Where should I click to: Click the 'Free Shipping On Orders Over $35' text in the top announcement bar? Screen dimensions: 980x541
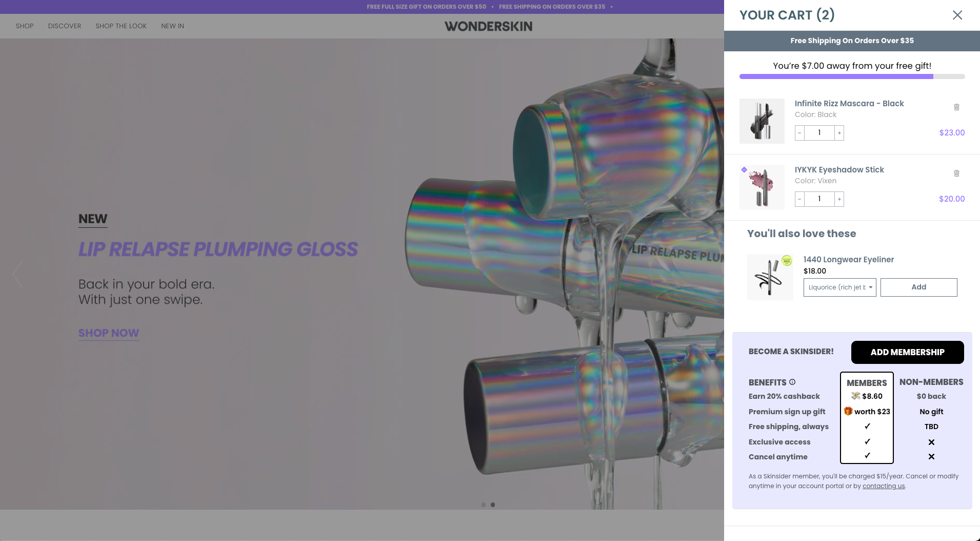click(x=552, y=7)
